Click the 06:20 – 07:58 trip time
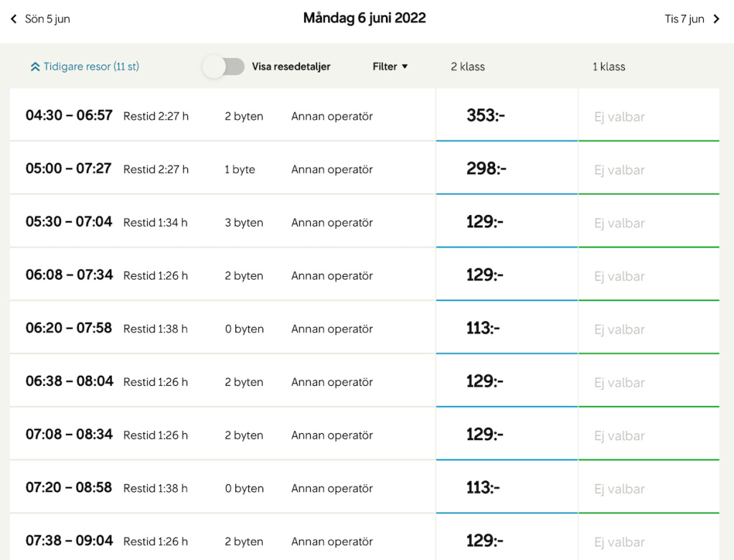Image resolution: width=734 pixels, height=560 pixels. coord(69,328)
